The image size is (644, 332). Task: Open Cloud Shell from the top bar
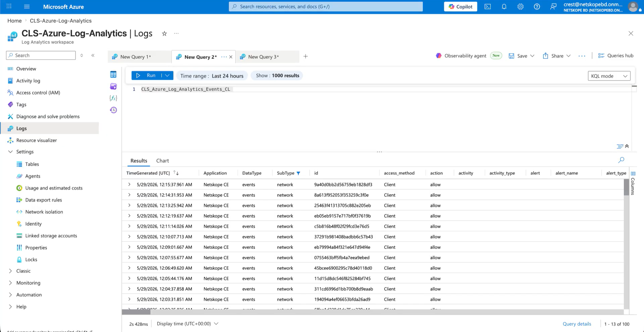(488, 7)
